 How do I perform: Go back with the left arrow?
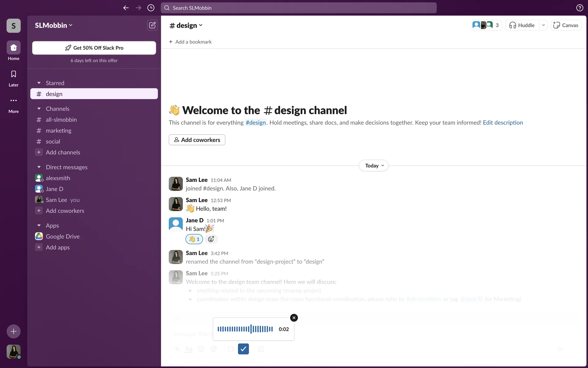[126, 8]
